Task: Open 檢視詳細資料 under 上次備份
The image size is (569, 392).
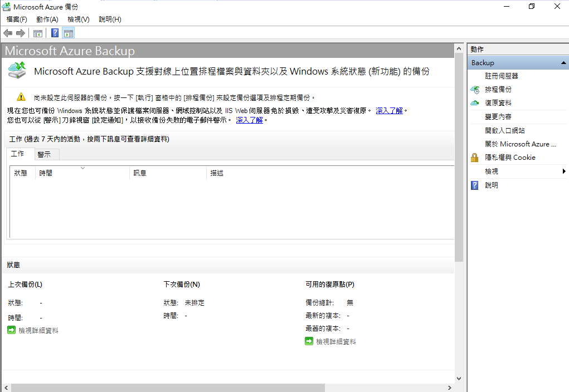Action: coord(38,330)
